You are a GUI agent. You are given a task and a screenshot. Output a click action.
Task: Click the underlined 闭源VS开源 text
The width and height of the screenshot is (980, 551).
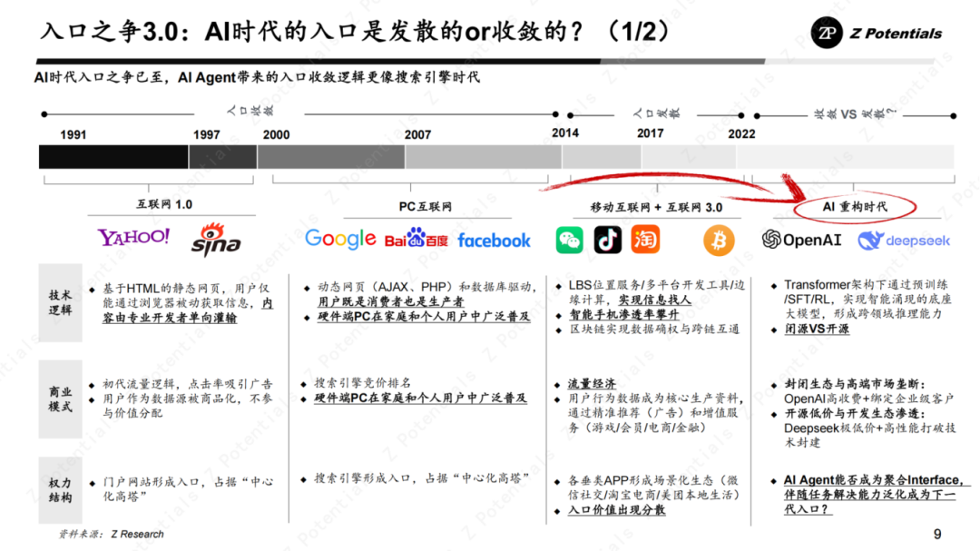[x=817, y=329]
